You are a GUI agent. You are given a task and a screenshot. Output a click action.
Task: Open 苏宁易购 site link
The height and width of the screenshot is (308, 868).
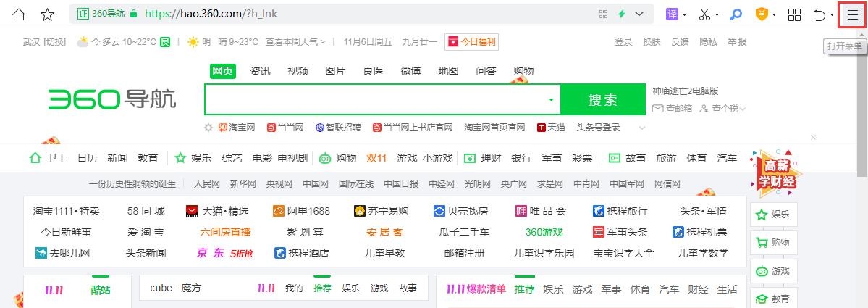(381, 210)
